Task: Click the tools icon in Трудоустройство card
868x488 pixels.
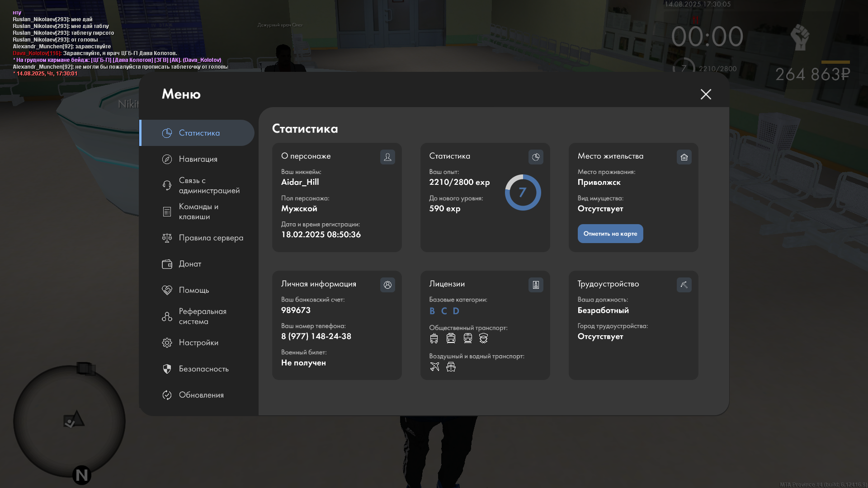Action: pos(684,285)
